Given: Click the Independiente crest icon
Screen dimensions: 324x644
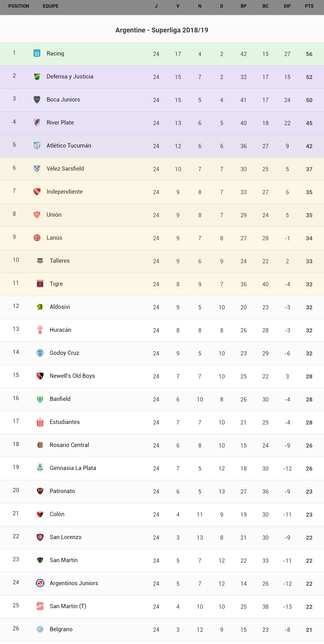Looking at the screenshot, I should tap(37, 192).
